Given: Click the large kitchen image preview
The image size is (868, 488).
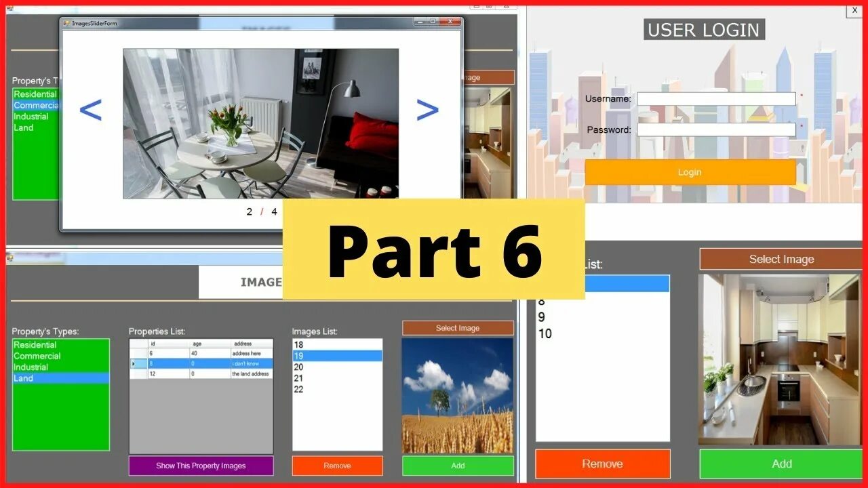Looking at the screenshot, I should click(780, 359).
